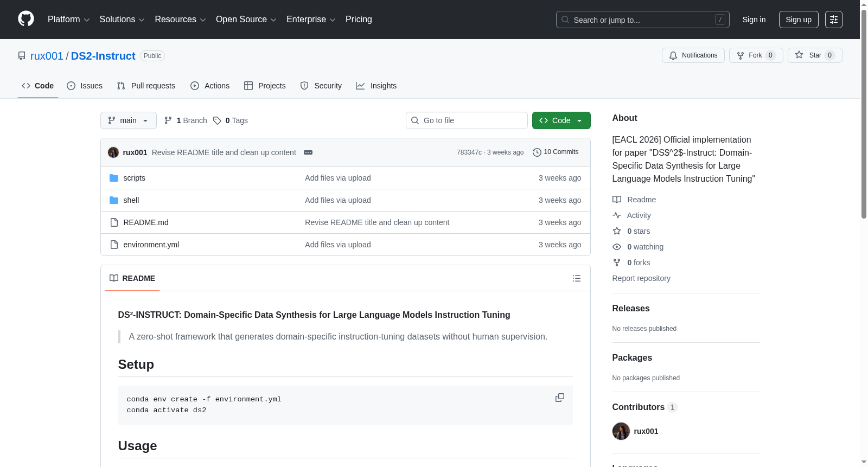Expand the latest commit message ellipsis
The height and width of the screenshot is (467, 868).
click(308, 152)
